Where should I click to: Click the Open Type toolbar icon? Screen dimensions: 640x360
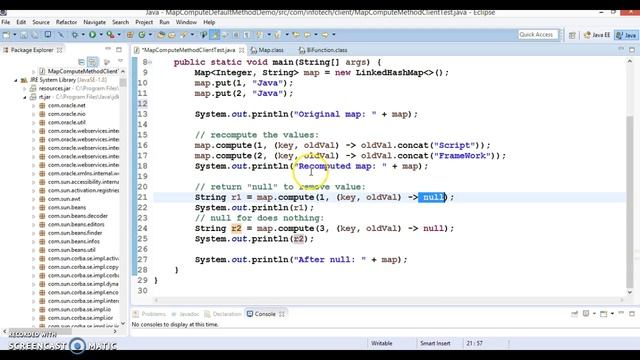point(161,35)
